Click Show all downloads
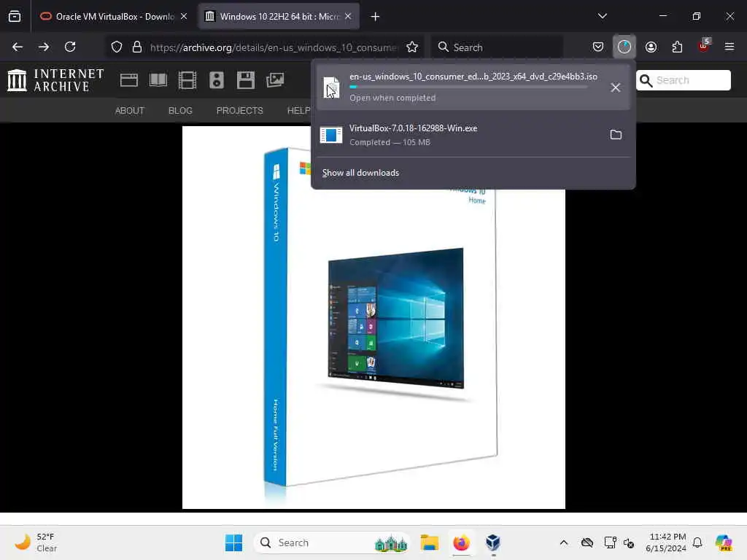 click(360, 173)
